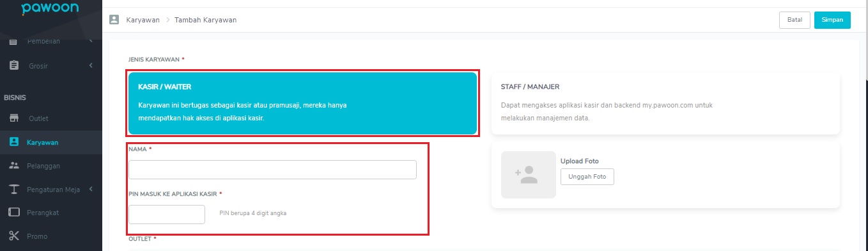Click the Grosir clipboard icon
This screenshot has width=868, height=251.
pyautogui.click(x=14, y=65)
